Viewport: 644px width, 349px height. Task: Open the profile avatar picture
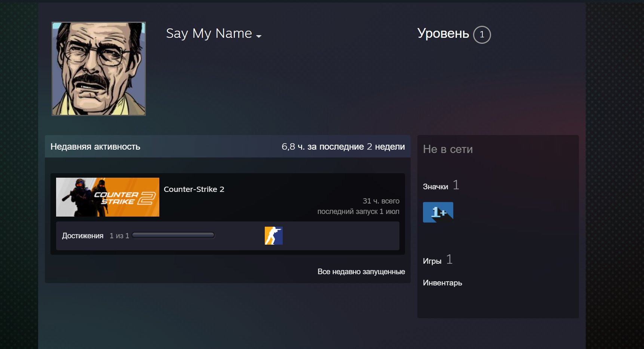(x=99, y=69)
